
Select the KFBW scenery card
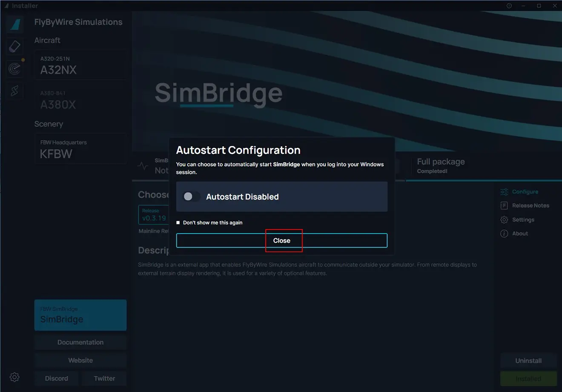coord(80,149)
